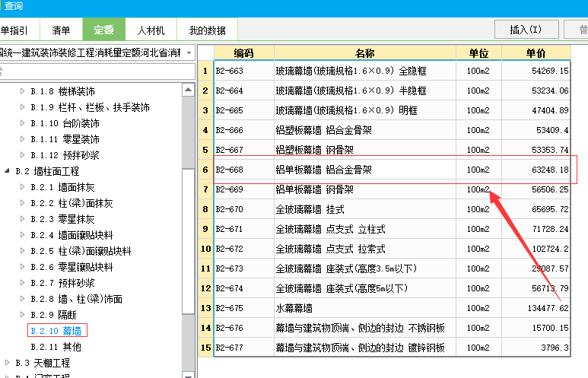
Task: Expand the B.2.4 墙面镶贴块料 arrow
Action: (x=22, y=235)
